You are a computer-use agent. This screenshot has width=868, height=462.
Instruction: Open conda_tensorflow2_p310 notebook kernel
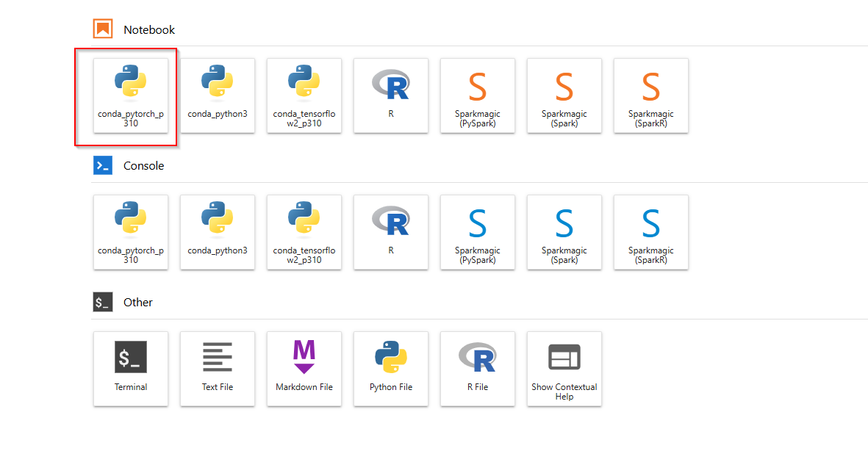(x=304, y=95)
